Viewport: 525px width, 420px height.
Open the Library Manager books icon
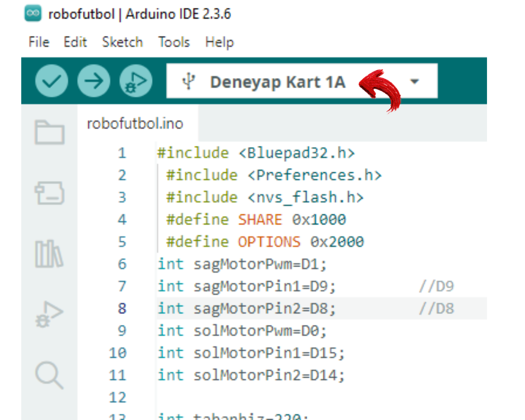49,254
